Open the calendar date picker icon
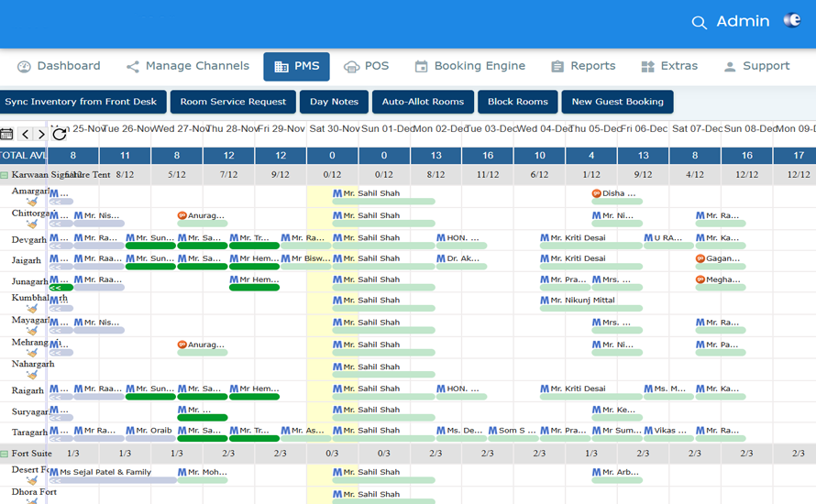Image resolution: width=816 pixels, height=504 pixels. pyautogui.click(x=6, y=134)
